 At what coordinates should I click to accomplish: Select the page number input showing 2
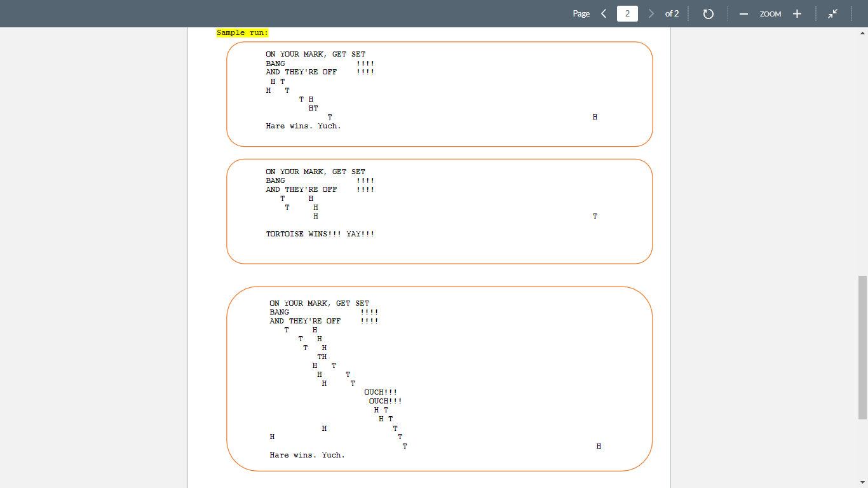(x=627, y=13)
